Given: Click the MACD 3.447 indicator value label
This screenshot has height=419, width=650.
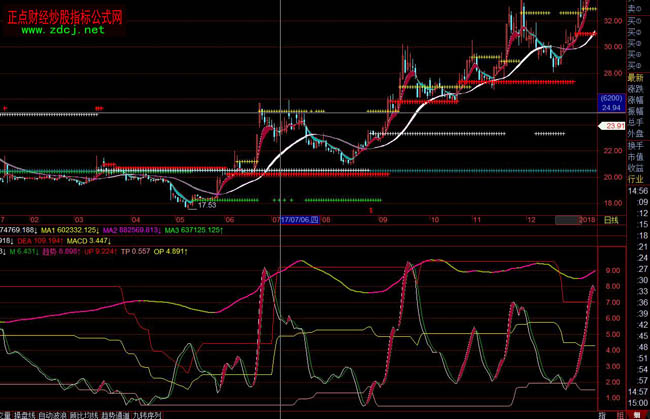Looking at the screenshot, I should pyautogui.click(x=86, y=241).
